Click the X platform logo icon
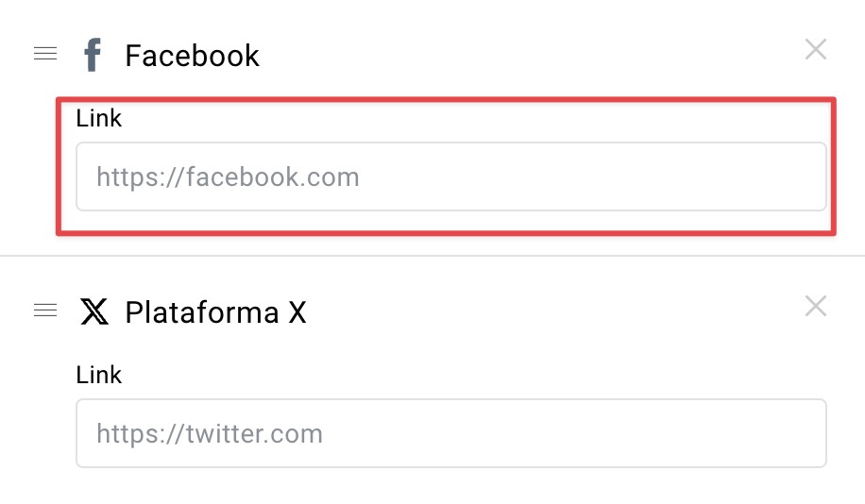Screen dimensions: 865x504 click(x=93, y=311)
